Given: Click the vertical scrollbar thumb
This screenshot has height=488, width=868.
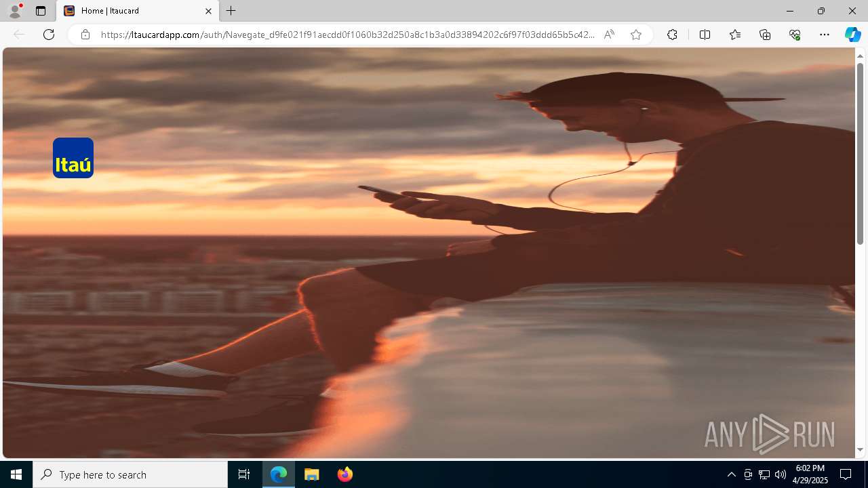Looking at the screenshot, I should coord(860,153).
